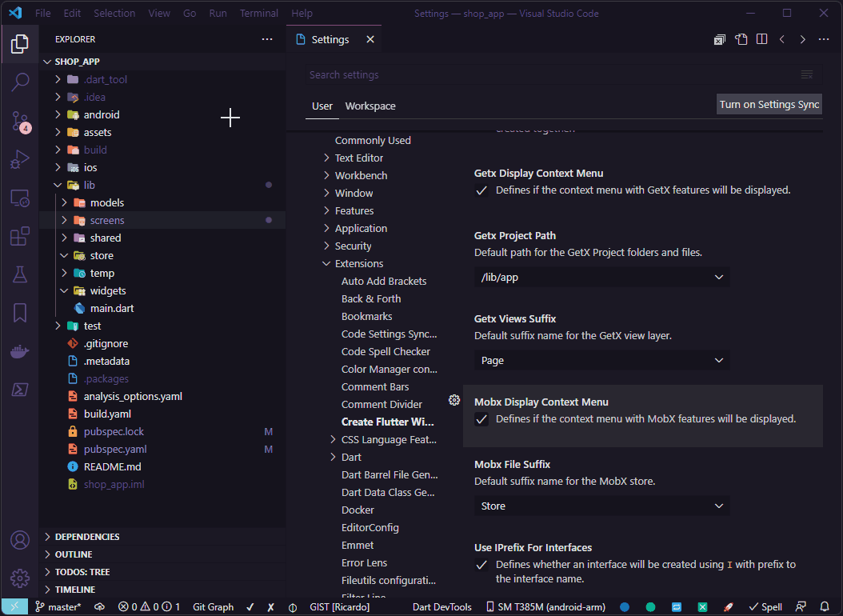Open the Getx Views Suffix dropdown
Screen dimensions: 843x616
[601, 361]
